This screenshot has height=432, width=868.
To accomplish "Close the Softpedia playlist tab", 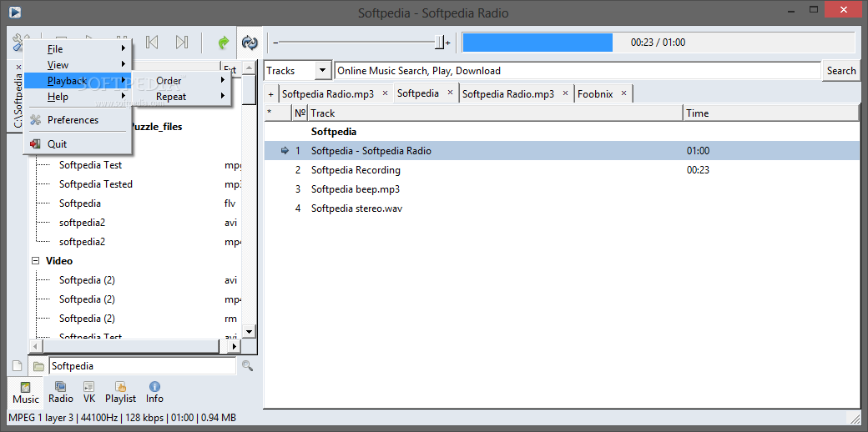I will pyautogui.click(x=450, y=93).
